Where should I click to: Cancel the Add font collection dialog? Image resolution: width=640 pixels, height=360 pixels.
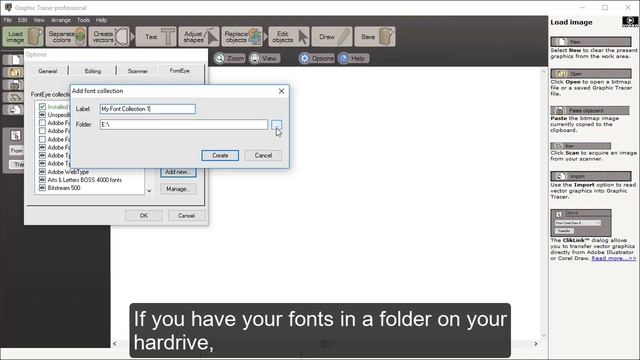(x=263, y=156)
